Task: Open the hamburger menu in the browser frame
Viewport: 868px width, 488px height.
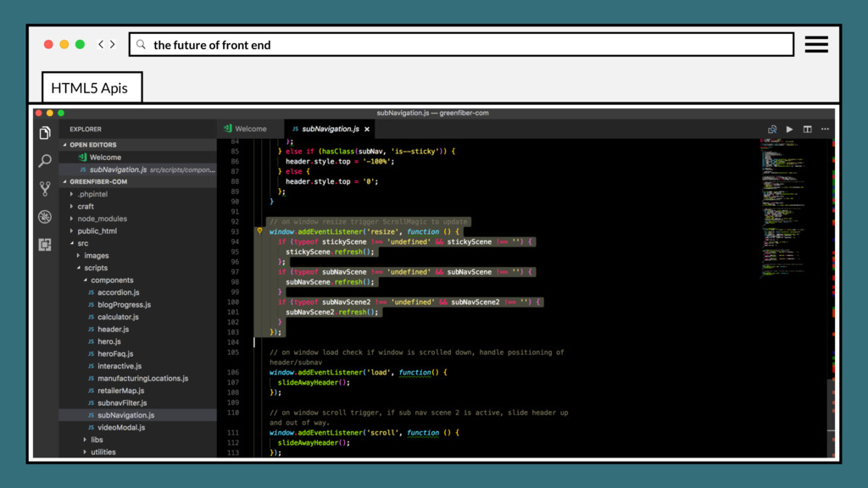Action: point(816,44)
